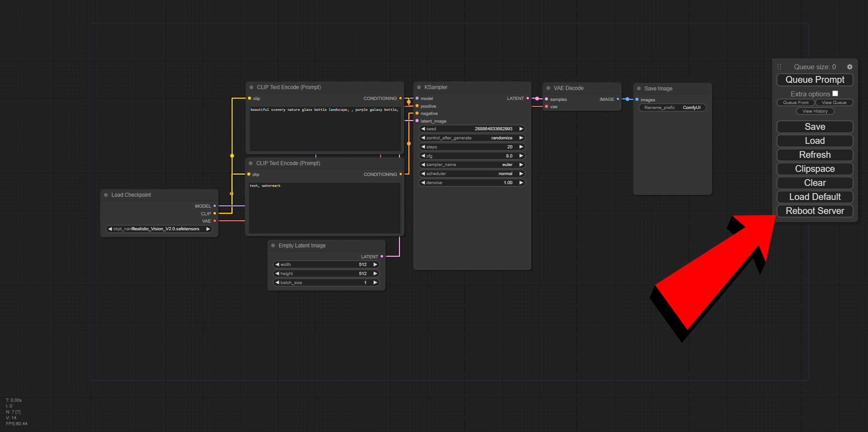
Task: Increase the steps value with right arrow
Action: pos(521,147)
